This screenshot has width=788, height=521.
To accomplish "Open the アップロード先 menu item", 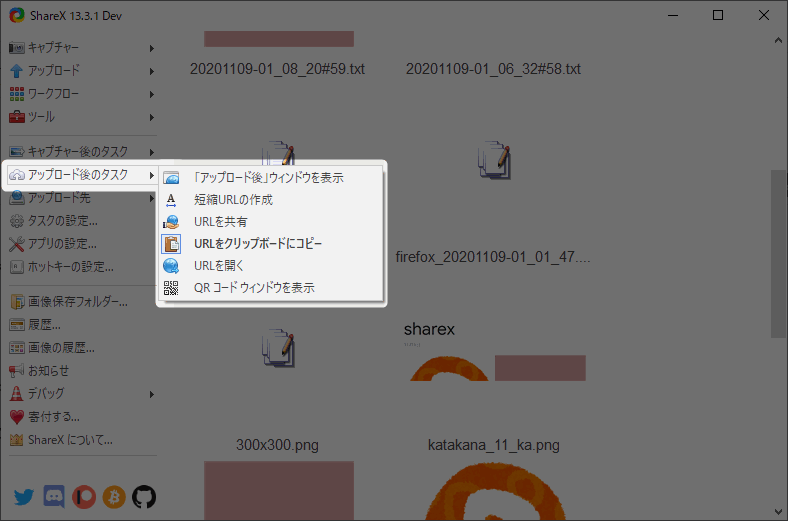I will tap(82, 198).
